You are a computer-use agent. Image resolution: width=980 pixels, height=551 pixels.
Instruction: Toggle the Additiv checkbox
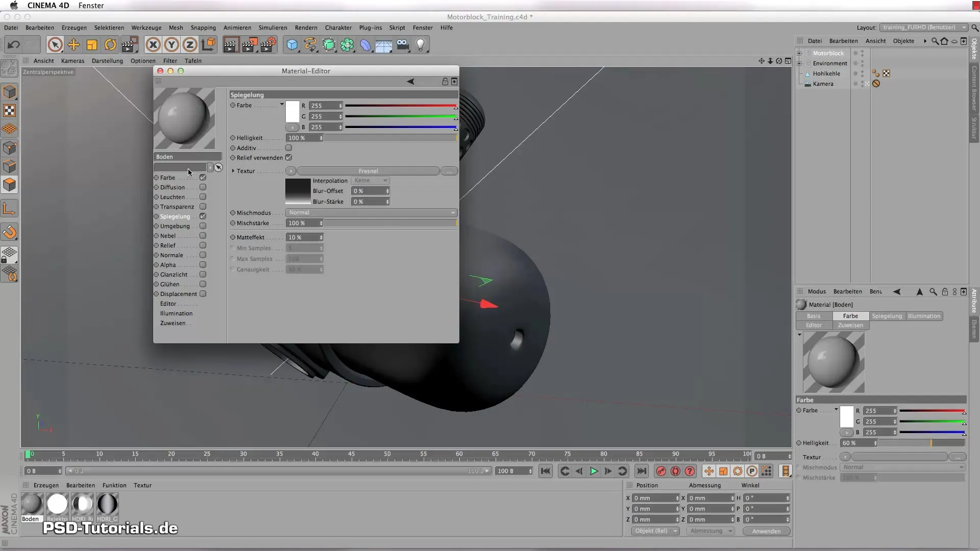pos(288,148)
